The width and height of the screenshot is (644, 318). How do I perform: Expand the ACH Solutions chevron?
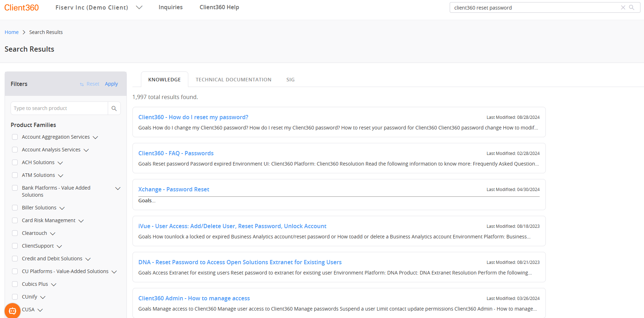(60, 163)
